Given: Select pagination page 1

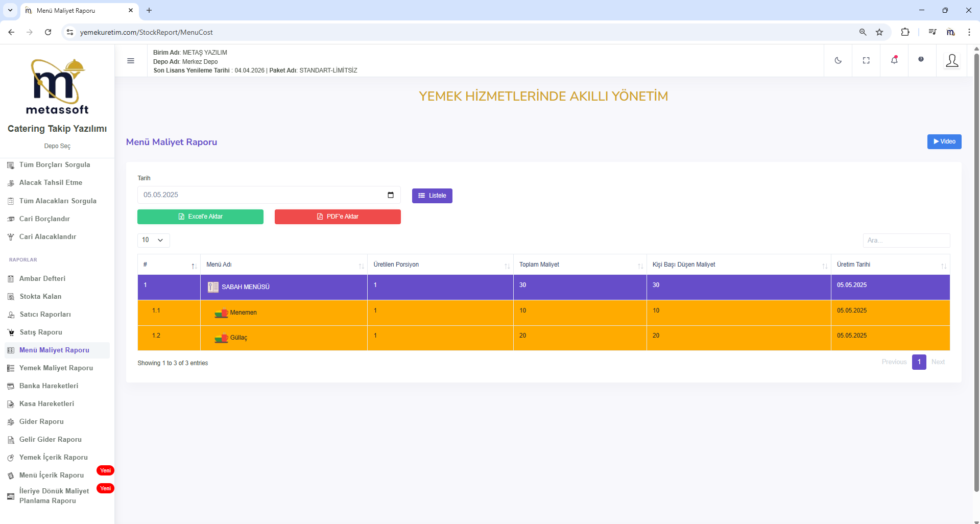Looking at the screenshot, I should coord(919,362).
